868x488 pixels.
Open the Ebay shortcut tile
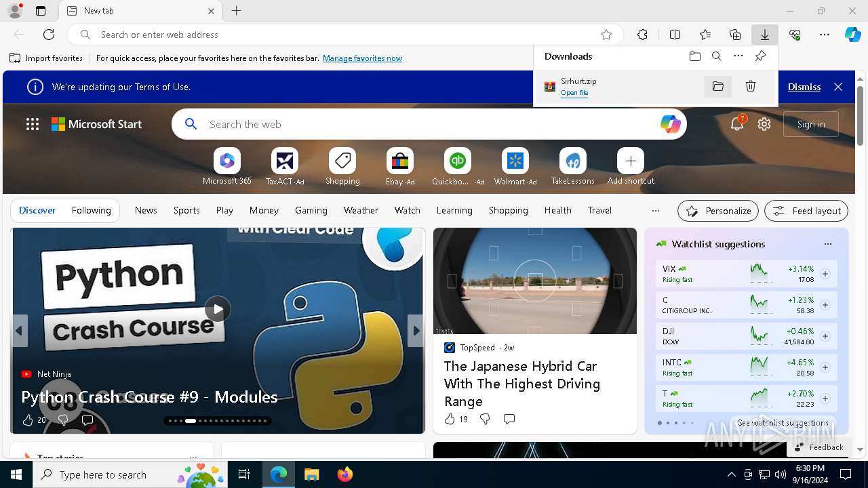[x=400, y=167]
